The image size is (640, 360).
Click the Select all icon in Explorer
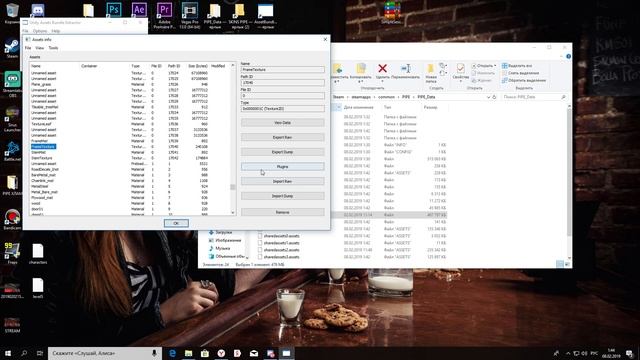pyautogui.click(x=504, y=66)
